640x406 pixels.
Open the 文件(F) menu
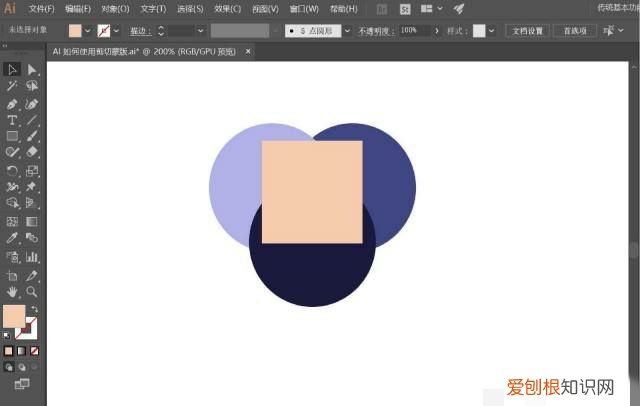41,9
